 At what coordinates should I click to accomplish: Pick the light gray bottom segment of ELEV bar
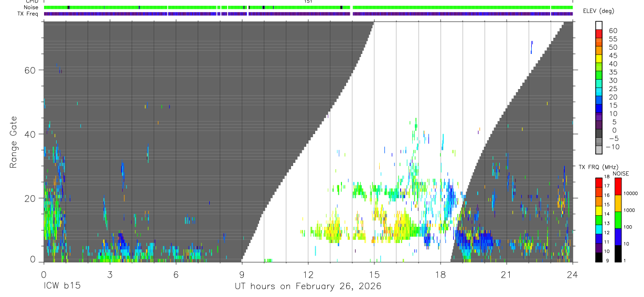(x=599, y=149)
